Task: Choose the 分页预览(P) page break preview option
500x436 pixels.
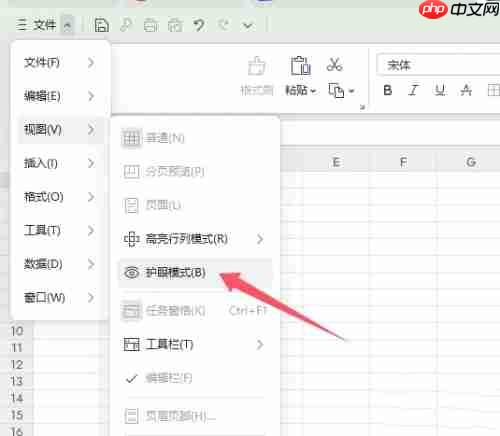Action: tap(195, 171)
